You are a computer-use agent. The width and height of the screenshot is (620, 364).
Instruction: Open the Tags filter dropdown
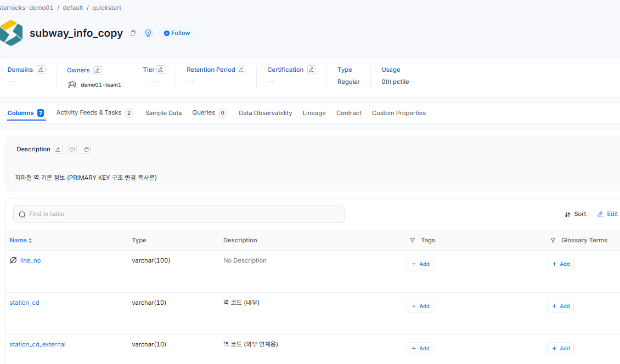[413, 240]
